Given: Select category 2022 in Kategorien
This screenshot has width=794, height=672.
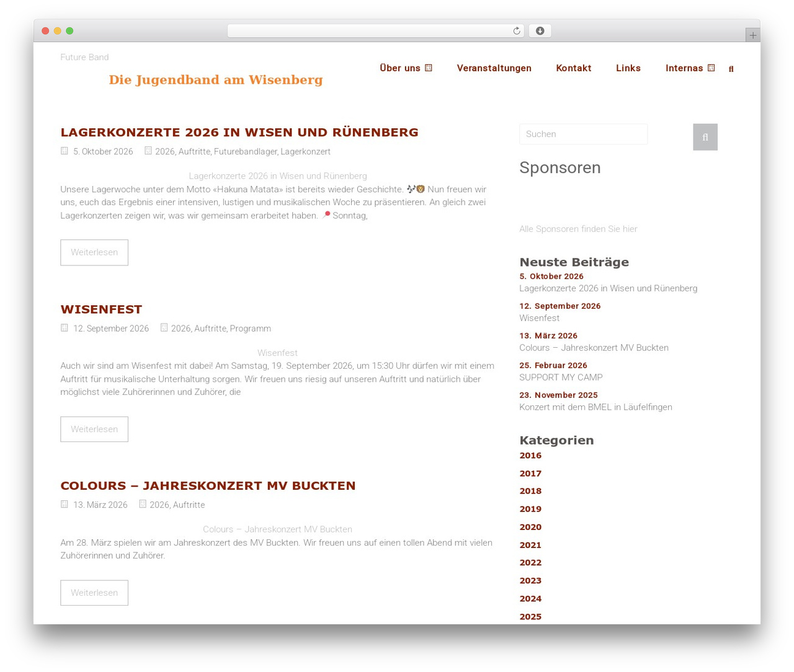Looking at the screenshot, I should [530, 563].
